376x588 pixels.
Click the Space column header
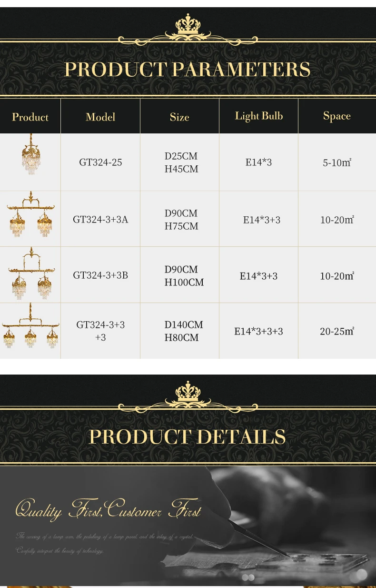[x=337, y=116]
